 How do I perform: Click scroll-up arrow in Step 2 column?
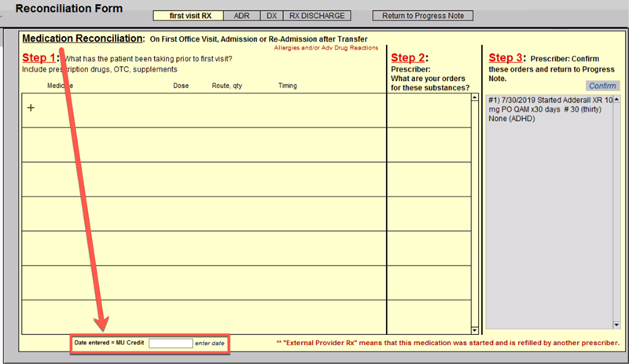(x=474, y=98)
